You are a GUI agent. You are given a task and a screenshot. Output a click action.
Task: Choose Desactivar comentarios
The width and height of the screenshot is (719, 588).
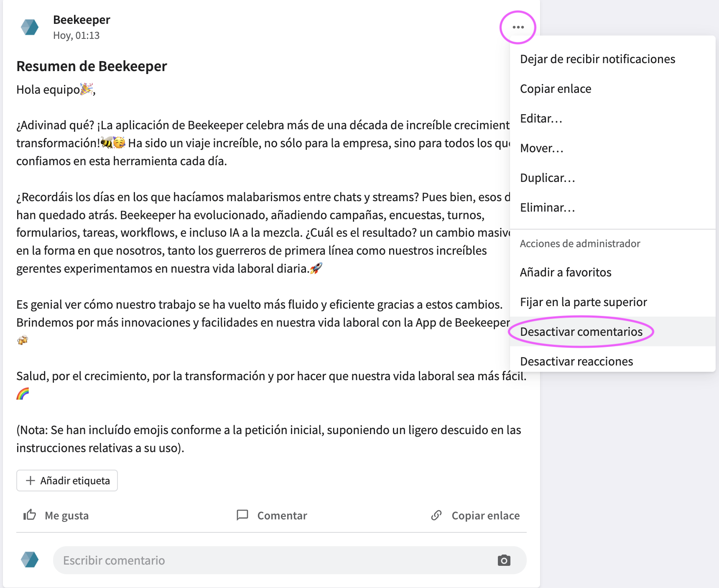613,332
